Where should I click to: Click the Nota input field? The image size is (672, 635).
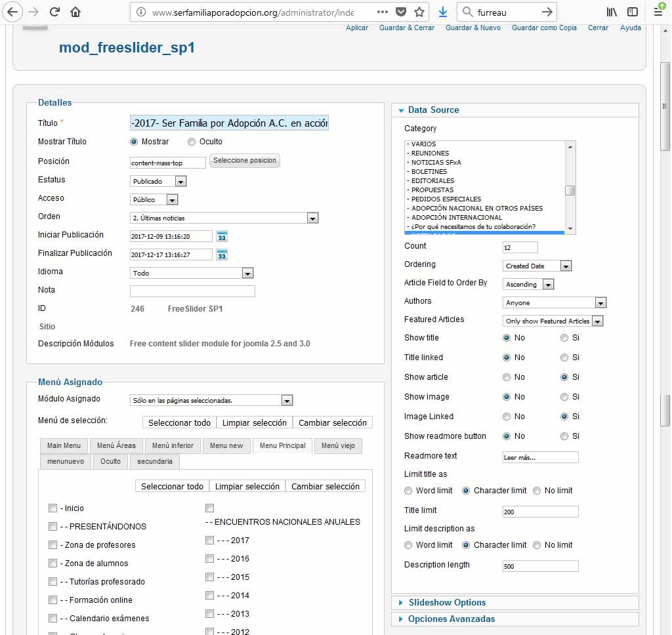(192, 291)
